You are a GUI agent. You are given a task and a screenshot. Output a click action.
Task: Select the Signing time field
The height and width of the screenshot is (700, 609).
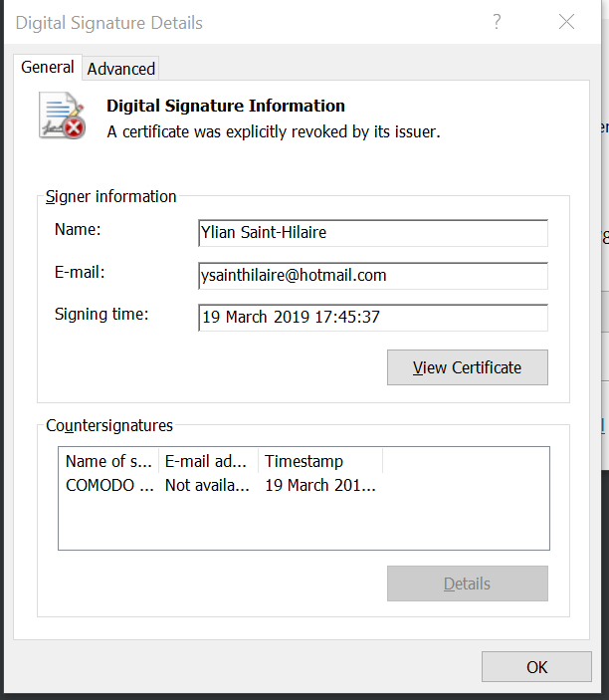click(x=373, y=318)
